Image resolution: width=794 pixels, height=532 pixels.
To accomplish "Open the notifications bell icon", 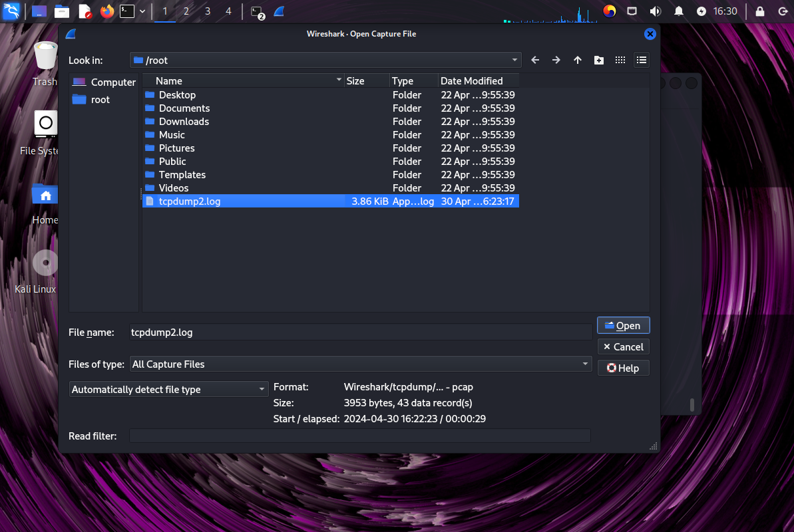I will (x=679, y=11).
